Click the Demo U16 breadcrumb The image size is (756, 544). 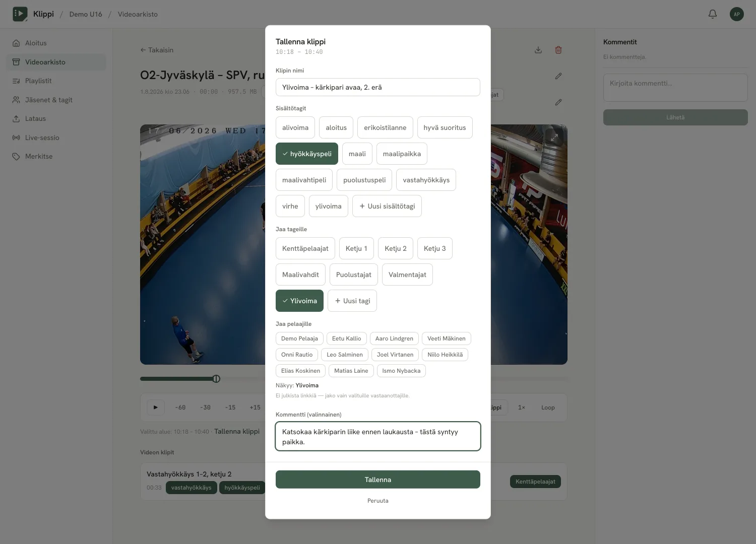point(86,14)
